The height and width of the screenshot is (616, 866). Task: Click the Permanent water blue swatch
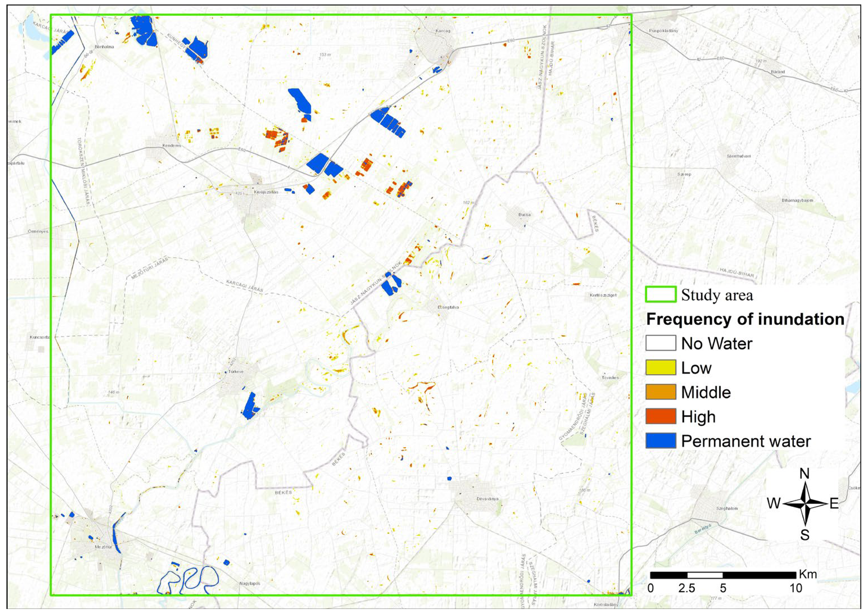[660, 440]
